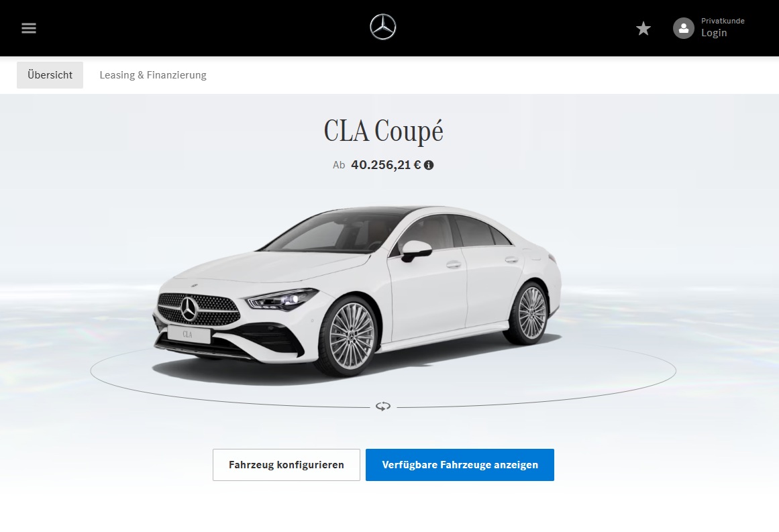Click the Mercedes-Benz star logo
Screen dimensions: 779x532
click(383, 27)
